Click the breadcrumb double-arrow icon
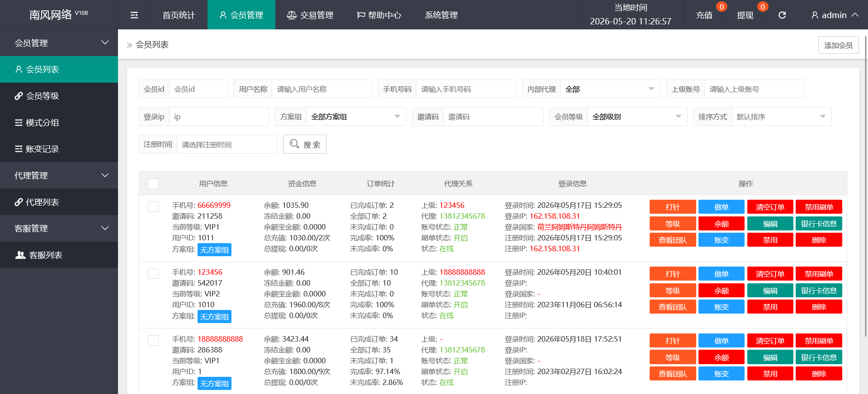This screenshot has width=868, height=394. tap(129, 45)
